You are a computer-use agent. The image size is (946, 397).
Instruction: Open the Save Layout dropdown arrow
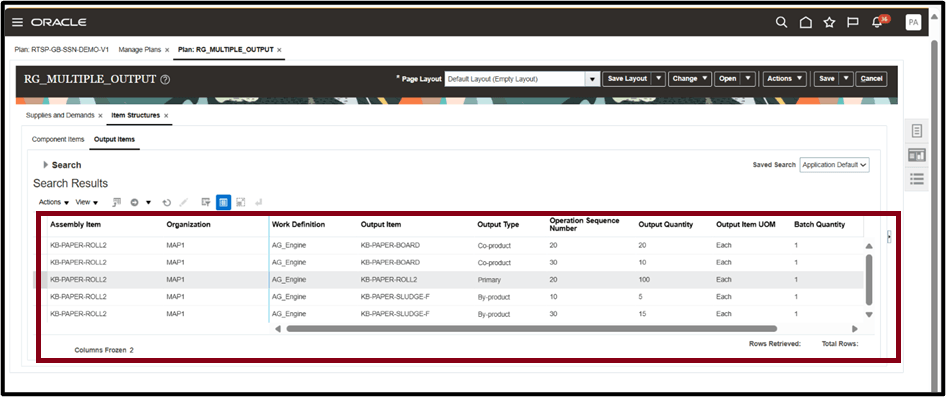(659, 79)
